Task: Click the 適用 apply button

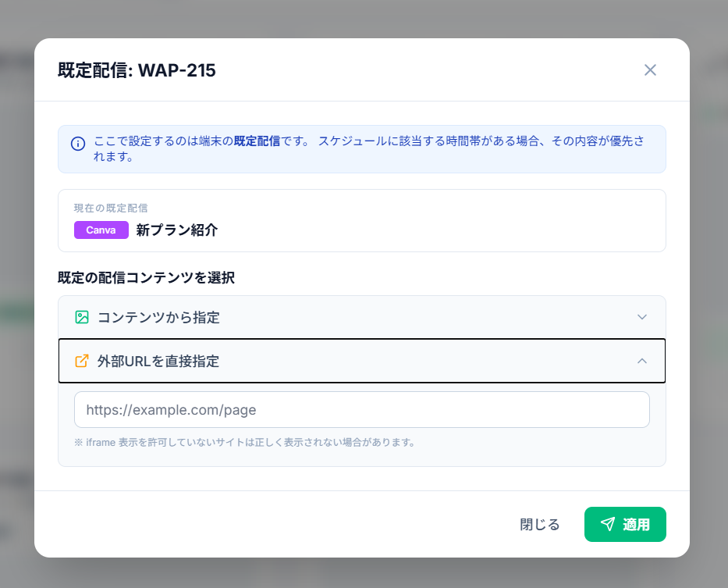Action: (625, 524)
